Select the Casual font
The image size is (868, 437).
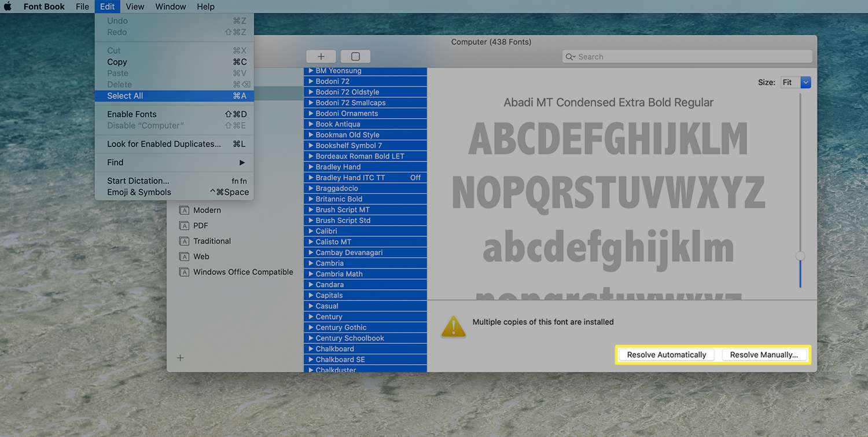click(365, 306)
